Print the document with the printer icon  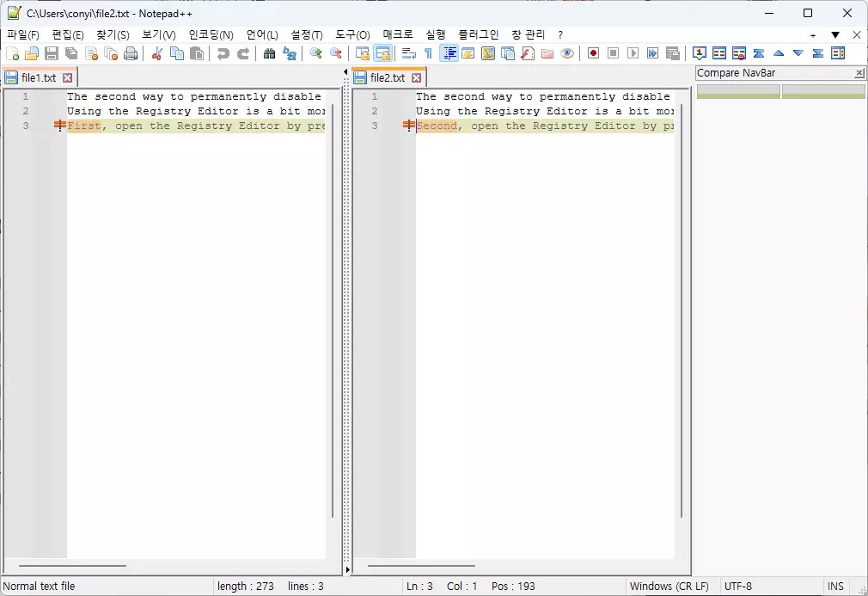pyautogui.click(x=131, y=53)
